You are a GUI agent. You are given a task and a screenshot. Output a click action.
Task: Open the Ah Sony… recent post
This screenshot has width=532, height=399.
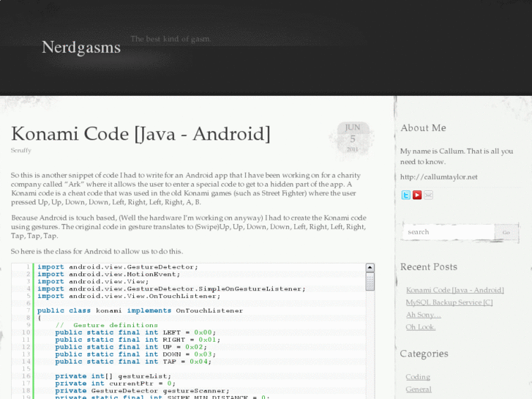click(423, 315)
